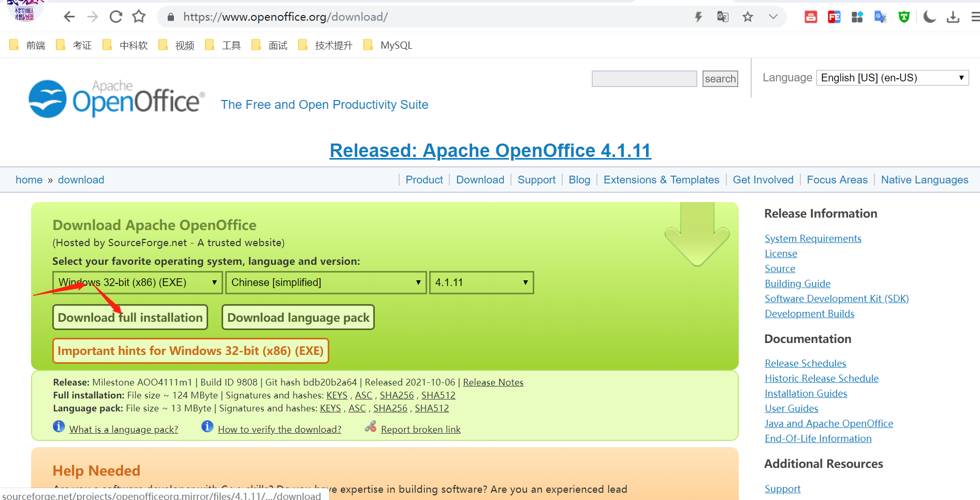Open End-Of-Life Information link

[x=818, y=438]
